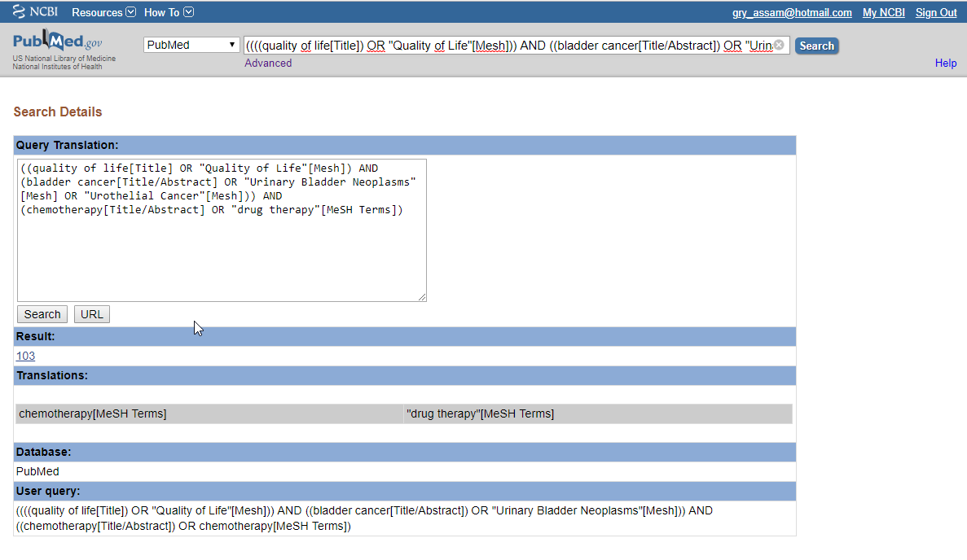The image size is (967, 560).
Task: Grab the text area resize handle
Action: click(x=422, y=297)
